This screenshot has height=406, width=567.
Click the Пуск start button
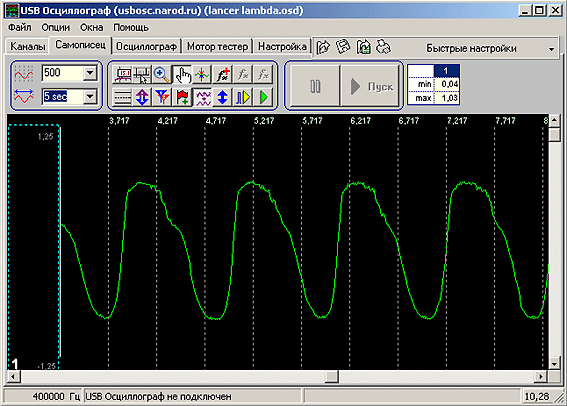370,86
